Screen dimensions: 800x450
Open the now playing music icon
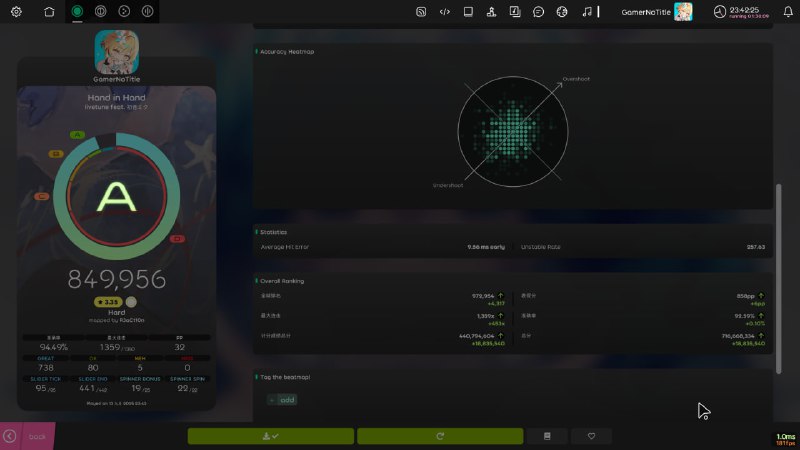point(587,12)
